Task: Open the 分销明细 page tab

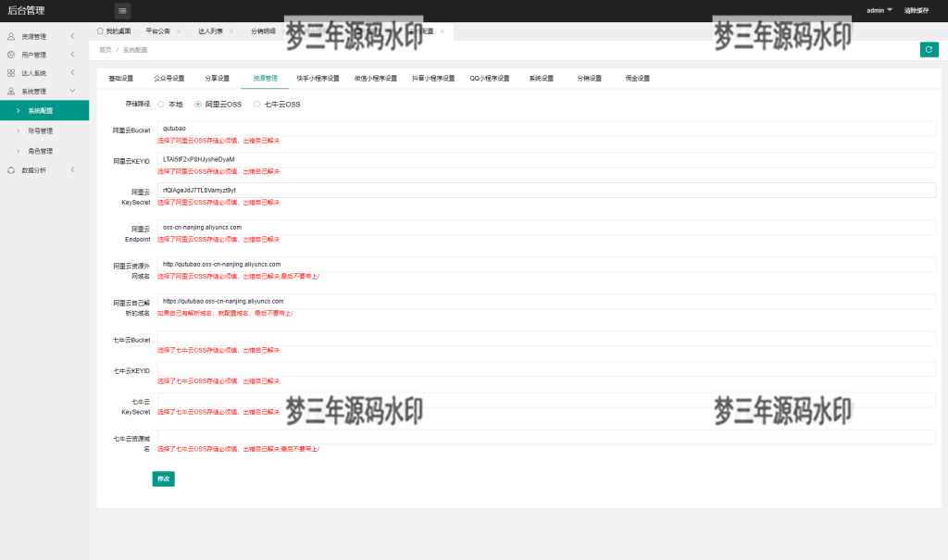Action: 263,31
